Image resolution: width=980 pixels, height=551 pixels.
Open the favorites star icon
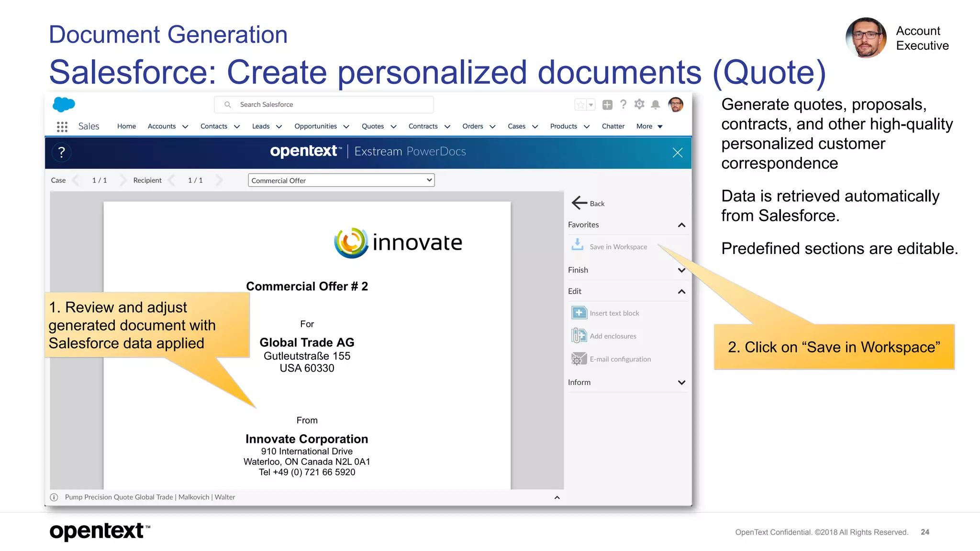[x=580, y=105]
